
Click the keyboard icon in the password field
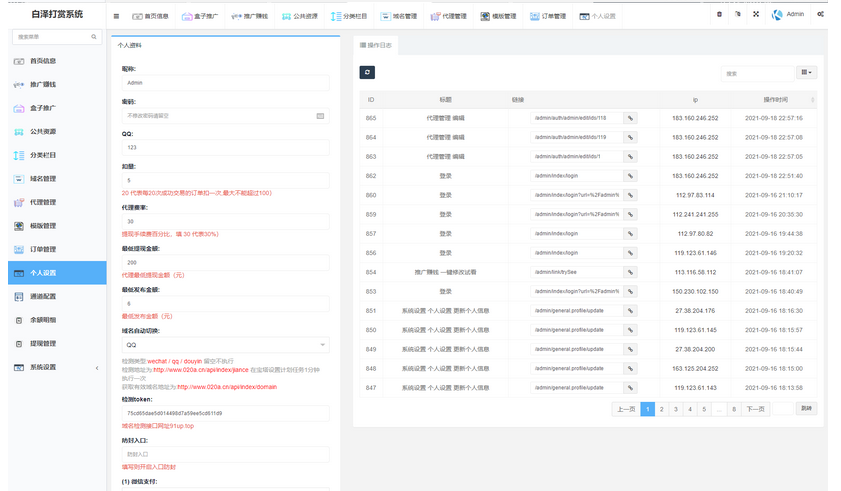tap(320, 116)
